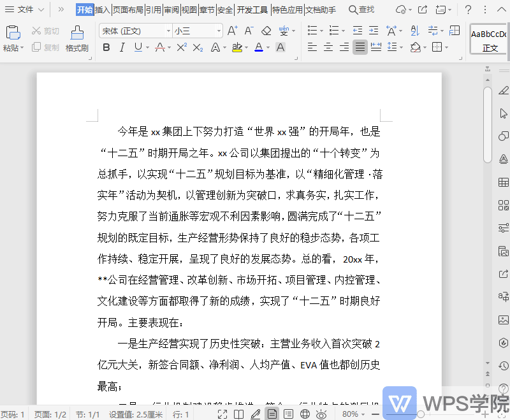The height and width of the screenshot is (420, 510).
Task: Toggle page layout view in status bar
Action: 272,414
